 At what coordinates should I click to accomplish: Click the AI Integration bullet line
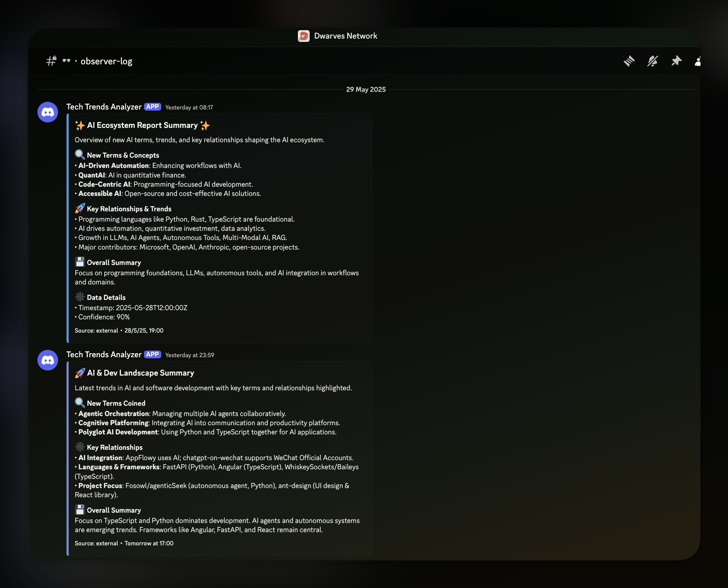pyautogui.click(x=214, y=458)
